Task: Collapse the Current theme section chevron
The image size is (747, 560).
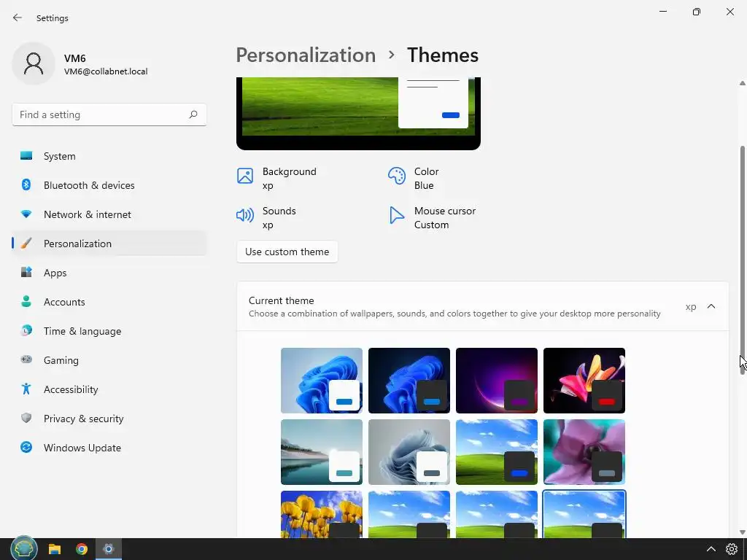Action: [711, 306]
